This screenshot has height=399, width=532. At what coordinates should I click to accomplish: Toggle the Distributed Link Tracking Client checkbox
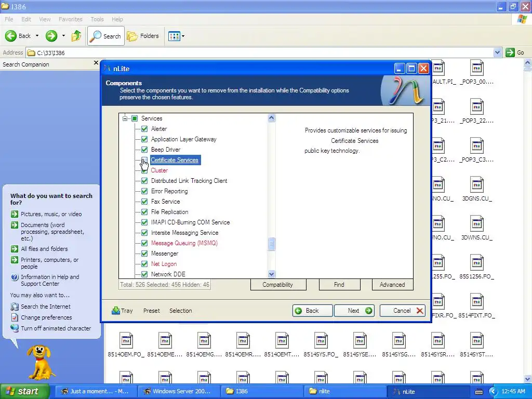point(144,181)
